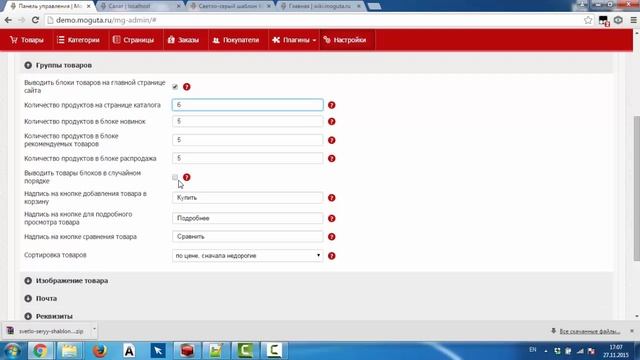Show help for рекомендуемых товаров count
The image size is (640, 360).
[x=332, y=140]
